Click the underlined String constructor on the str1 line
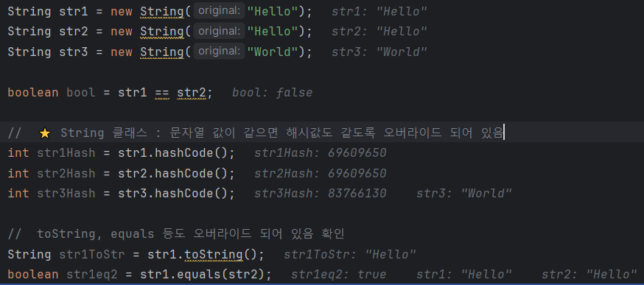This screenshot has width=644, height=285. pos(162,12)
